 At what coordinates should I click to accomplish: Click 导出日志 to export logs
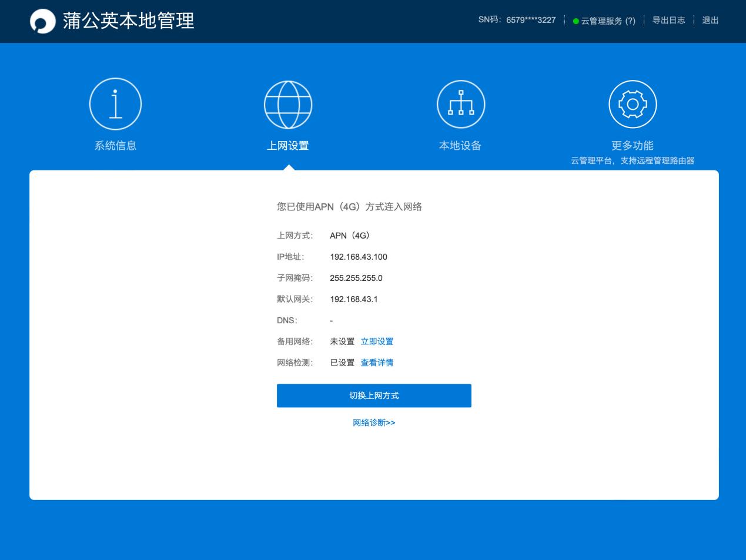click(x=670, y=20)
